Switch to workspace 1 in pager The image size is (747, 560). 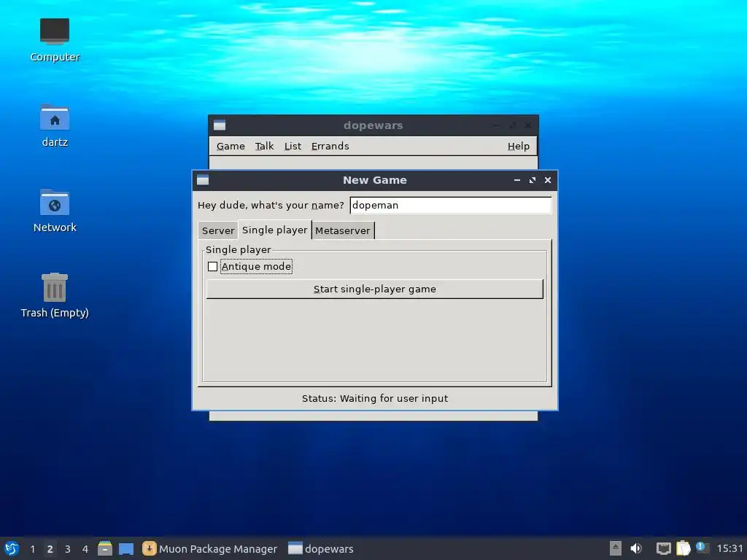pos(32,549)
